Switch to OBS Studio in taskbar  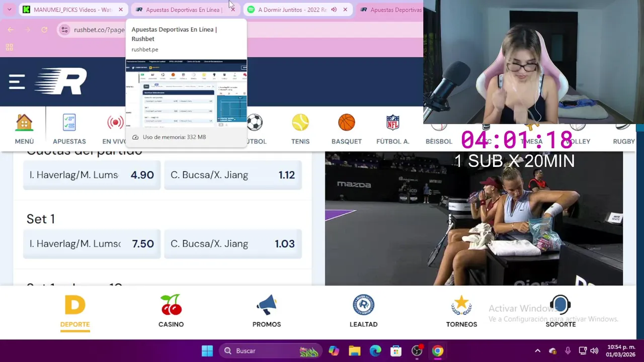pyautogui.click(x=417, y=351)
